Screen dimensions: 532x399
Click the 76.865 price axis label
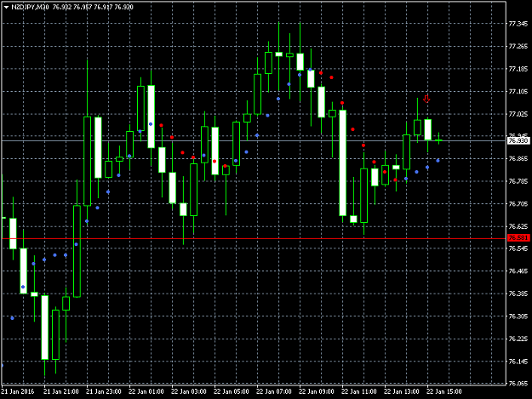tap(518, 158)
